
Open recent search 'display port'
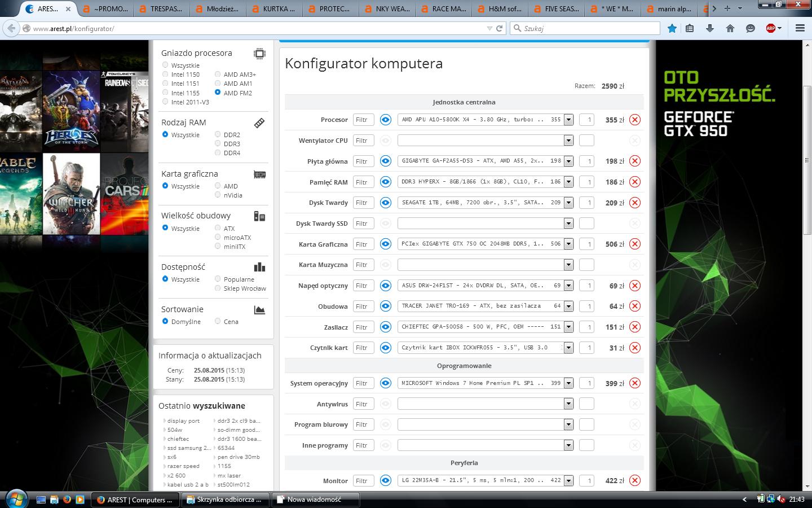183,421
